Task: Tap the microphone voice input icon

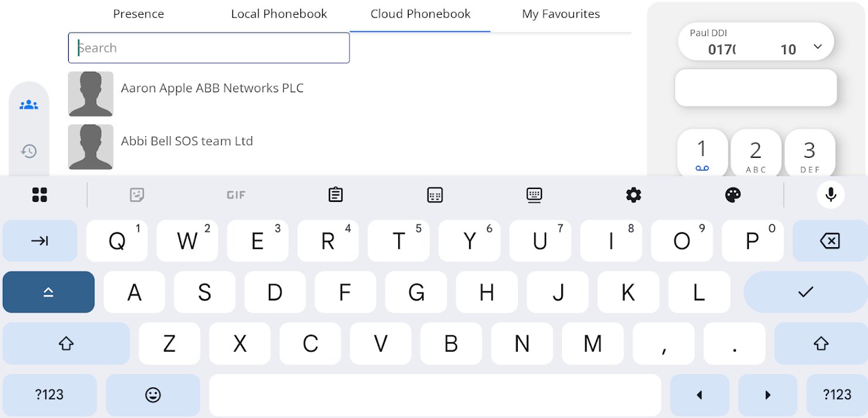Action: click(x=830, y=195)
